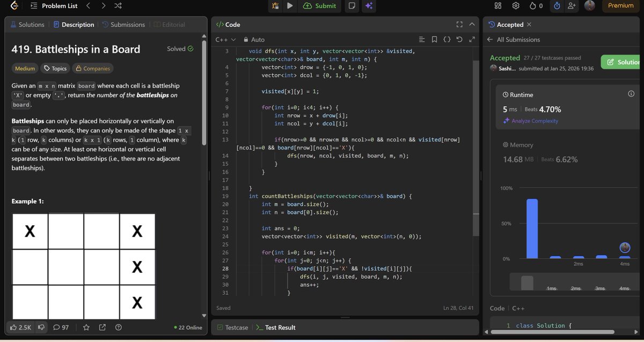Open the Testcase tab

[x=233, y=327]
